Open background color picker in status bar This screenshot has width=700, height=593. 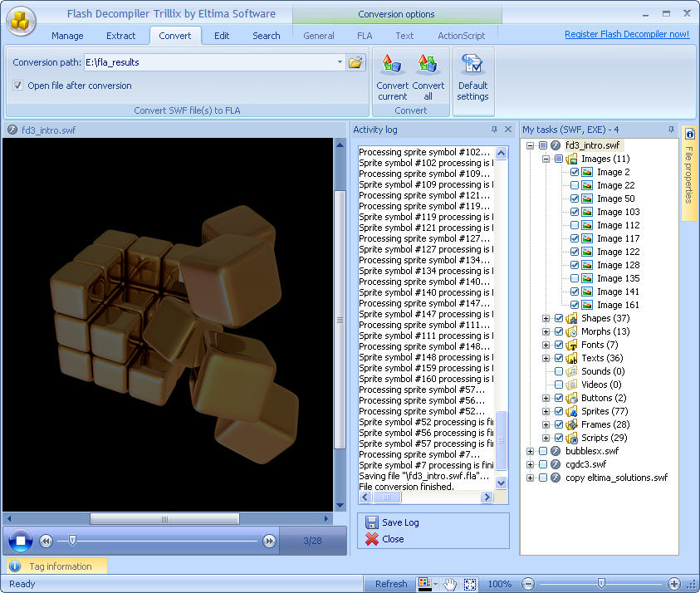[424, 584]
